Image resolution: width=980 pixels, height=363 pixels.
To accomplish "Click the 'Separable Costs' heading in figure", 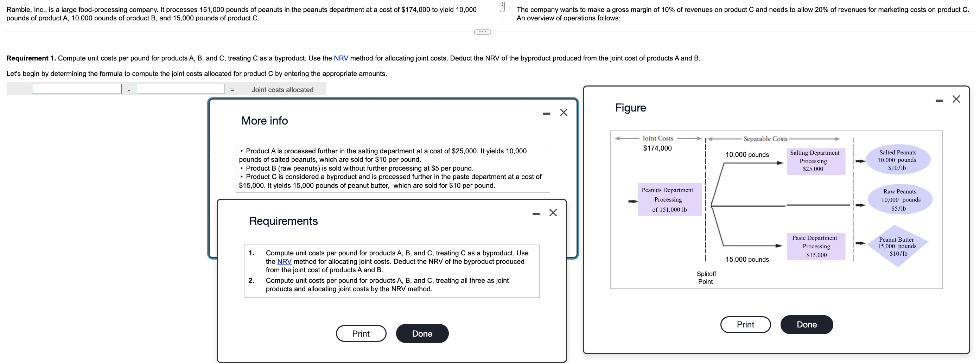I will tap(765, 139).
